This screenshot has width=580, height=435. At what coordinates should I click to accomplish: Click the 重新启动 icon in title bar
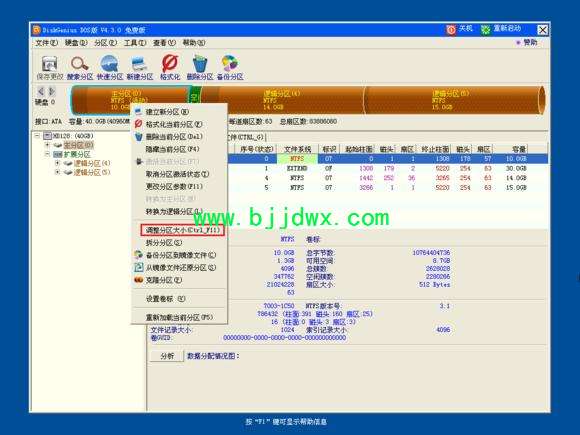click(485, 30)
